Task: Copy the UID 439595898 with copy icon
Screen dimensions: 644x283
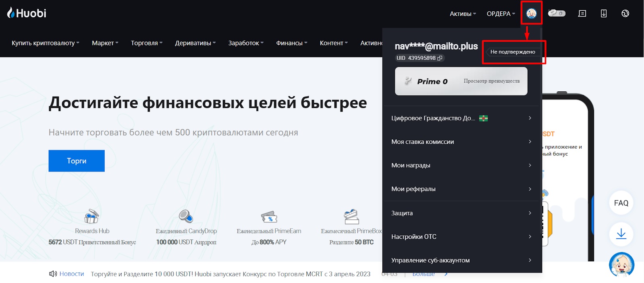Action: tap(440, 58)
